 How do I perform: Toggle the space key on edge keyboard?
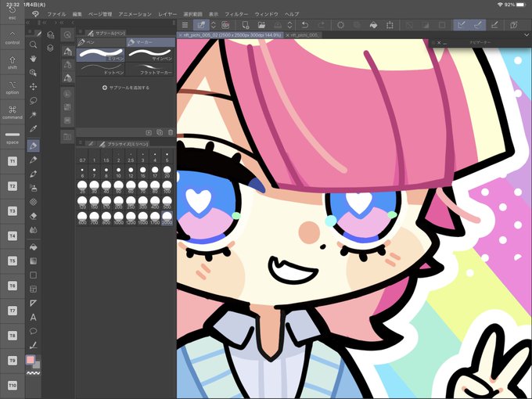click(13, 138)
